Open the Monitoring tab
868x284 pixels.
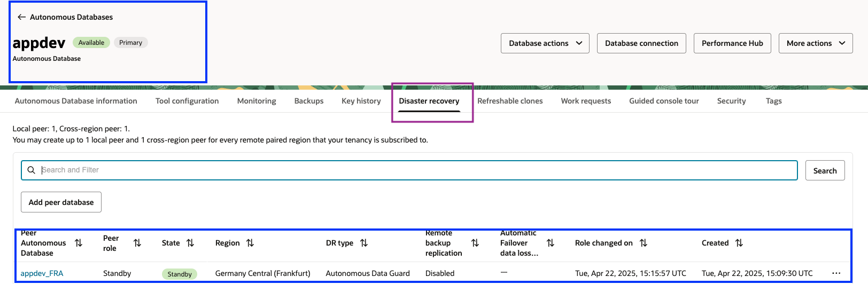click(x=257, y=101)
